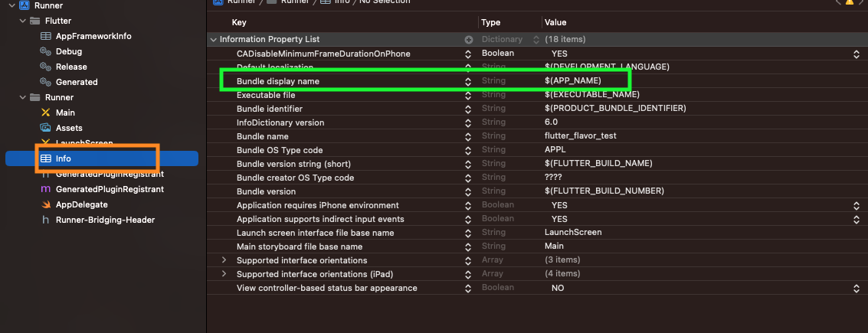
Task: Open the GeneratedPluginRegistrant implementation (m) icon
Action: click(x=46, y=189)
